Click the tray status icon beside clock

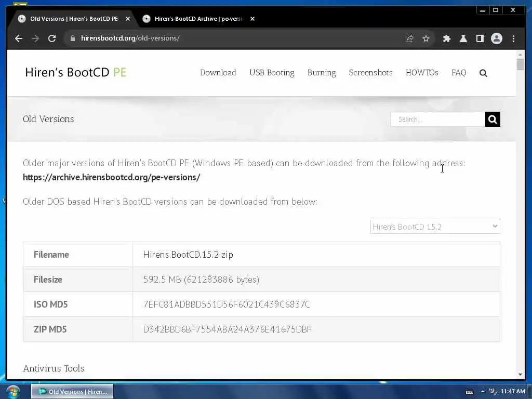[493, 392]
